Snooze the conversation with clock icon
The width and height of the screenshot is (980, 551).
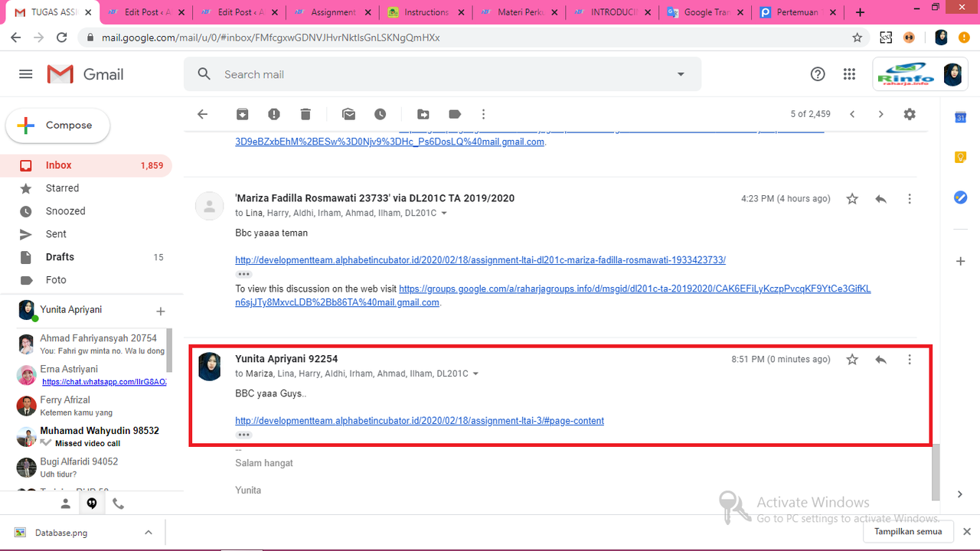click(x=381, y=114)
